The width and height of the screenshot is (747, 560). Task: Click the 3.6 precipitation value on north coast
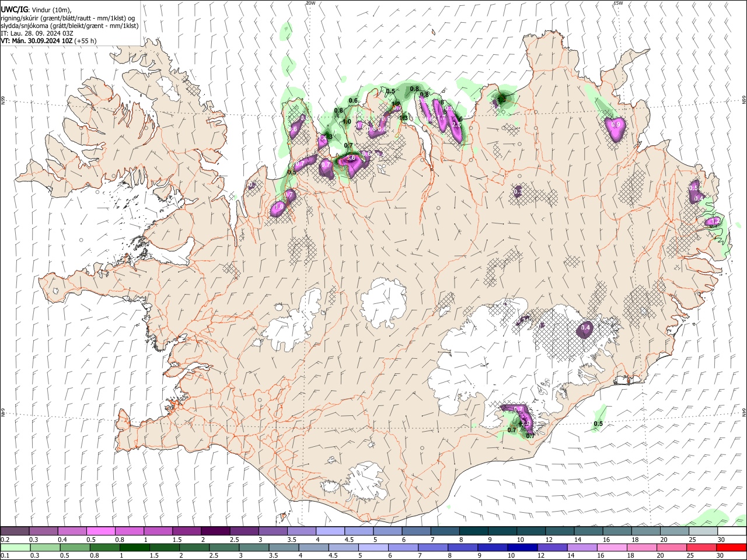pos(351,158)
